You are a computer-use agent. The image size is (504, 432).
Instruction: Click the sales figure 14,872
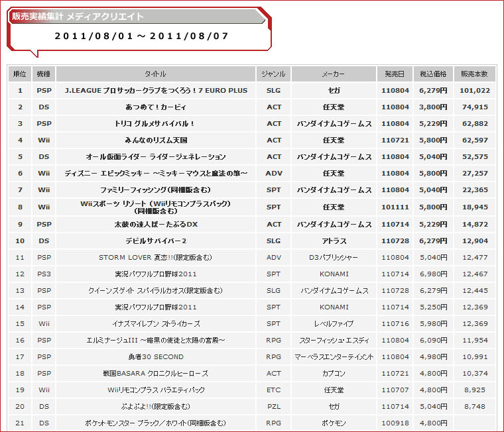(475, 225)
